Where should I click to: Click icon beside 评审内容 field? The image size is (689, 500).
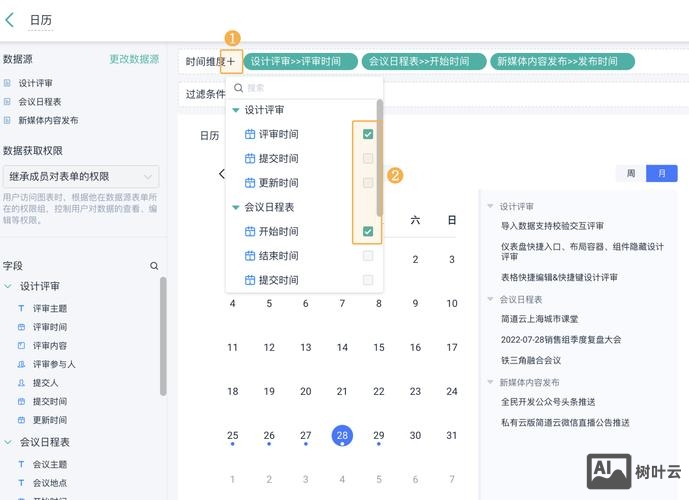(21, 345)
